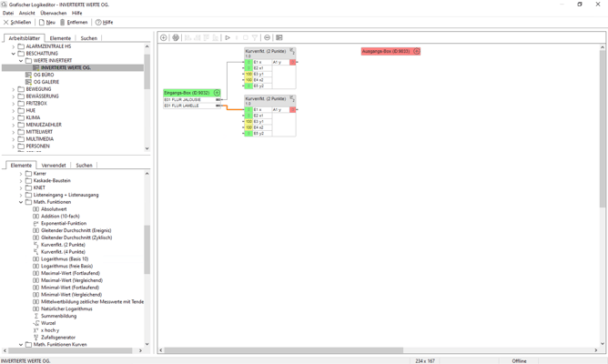Open the Hilfe menu in menu bar

[76, 13]
